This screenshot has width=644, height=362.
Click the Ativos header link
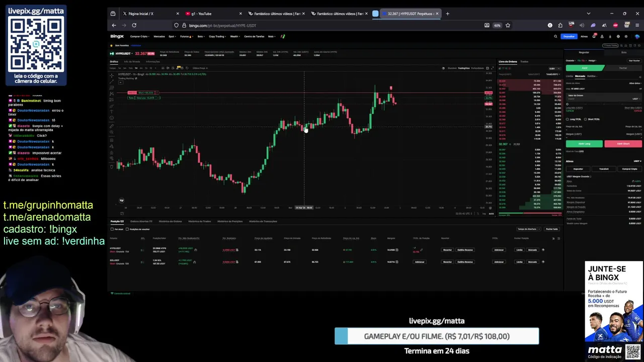pyautogui.click(x=584, y=36)
